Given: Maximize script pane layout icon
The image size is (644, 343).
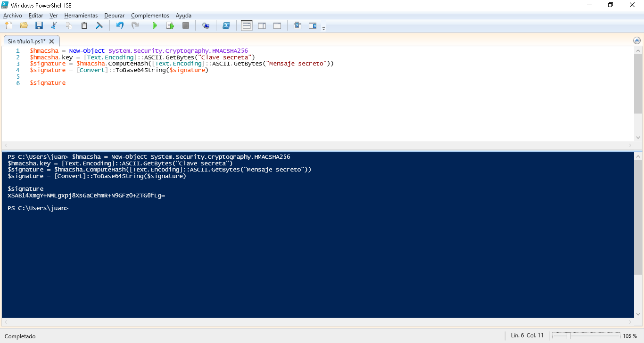Looking at the screenshot, I should pos(277,25).
